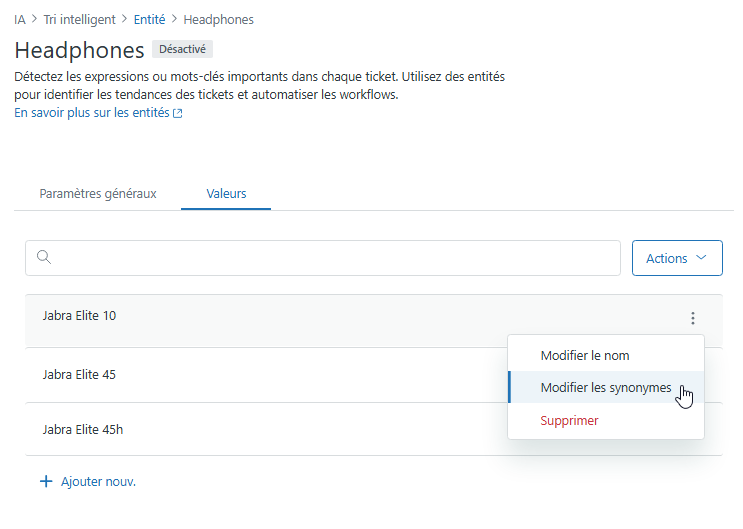The image size is (743, 529).
Task: Open the Actions dropdown
Action: [677, 258]
